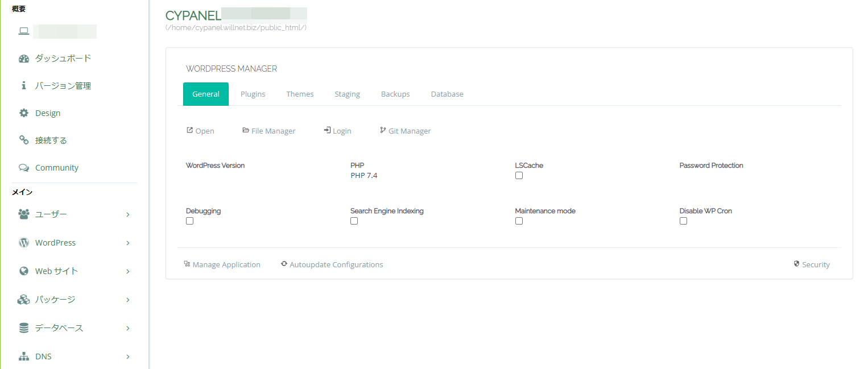Viewport: 868px width, 369px height.
Task: Expand the WordPress sidebar chevron
Action: 128,243
